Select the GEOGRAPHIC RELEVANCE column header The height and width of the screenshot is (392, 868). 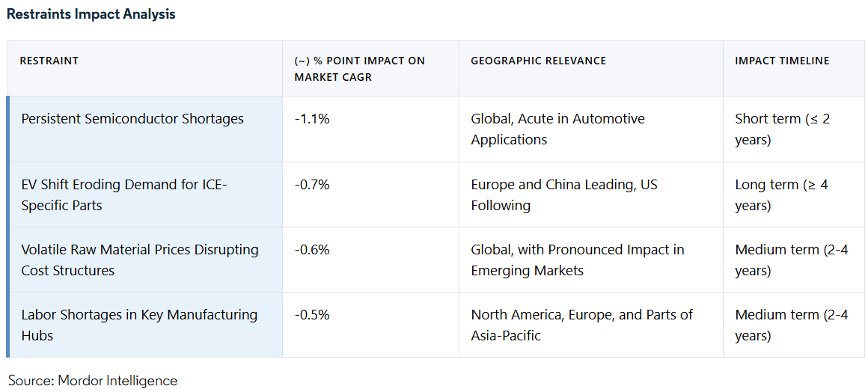click(538, 61)
